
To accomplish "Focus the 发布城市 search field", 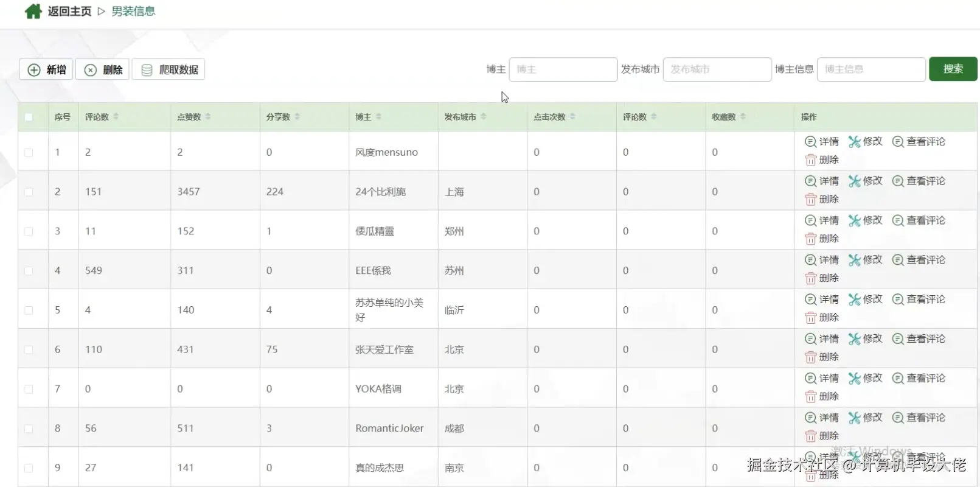I will [717, 69].
